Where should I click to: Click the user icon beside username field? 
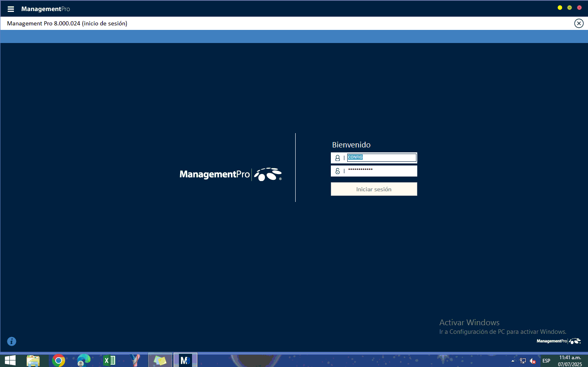337,158
